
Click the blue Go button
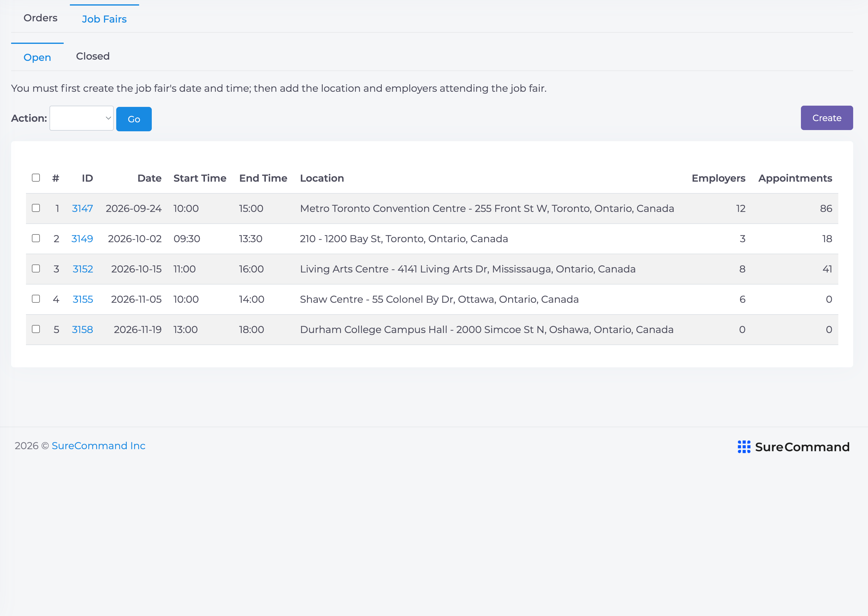134,119
